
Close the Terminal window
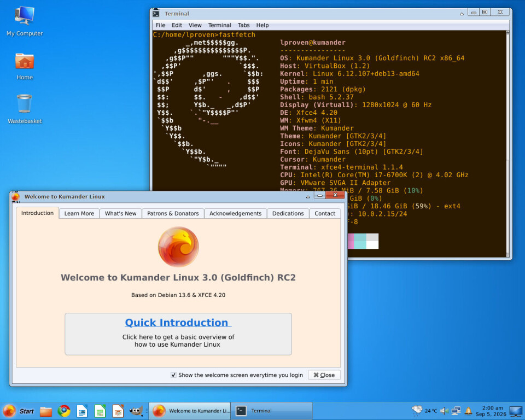pyautogui.click(x=500, y=13)
